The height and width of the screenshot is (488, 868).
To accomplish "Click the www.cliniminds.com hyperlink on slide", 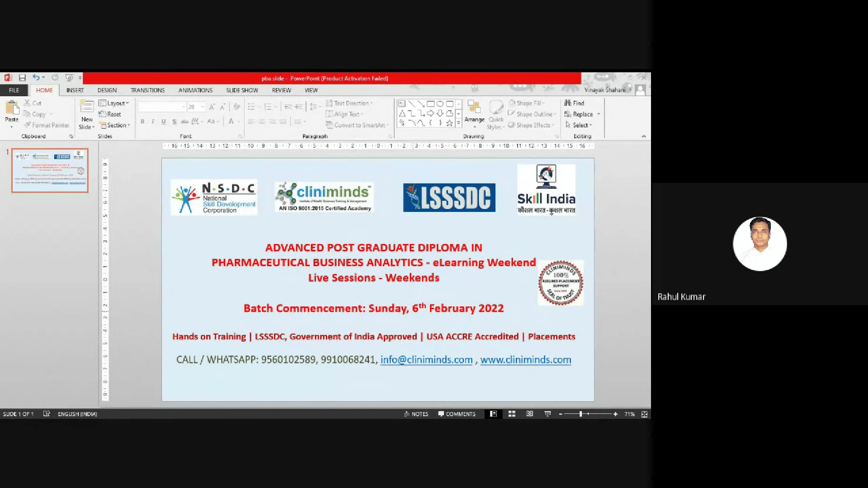I will coord(525,360).
